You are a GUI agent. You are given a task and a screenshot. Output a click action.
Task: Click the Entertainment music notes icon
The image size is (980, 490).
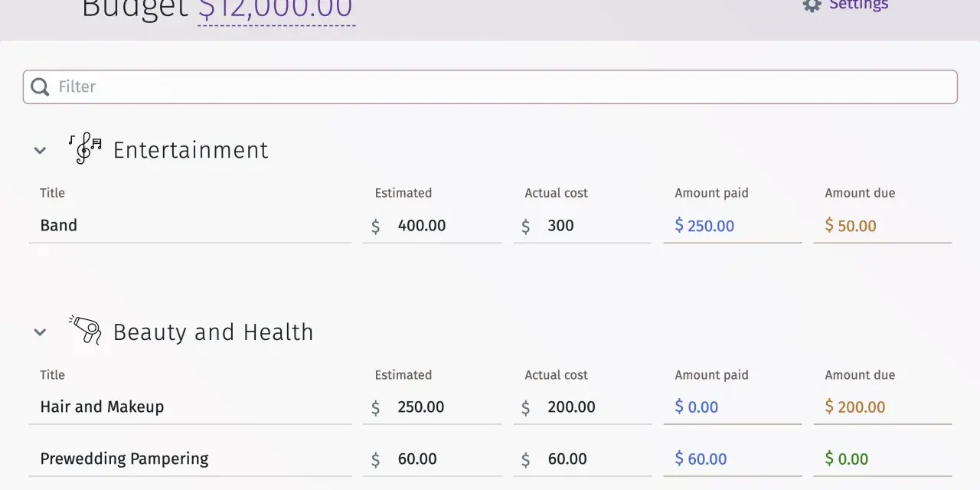point(85,149)
